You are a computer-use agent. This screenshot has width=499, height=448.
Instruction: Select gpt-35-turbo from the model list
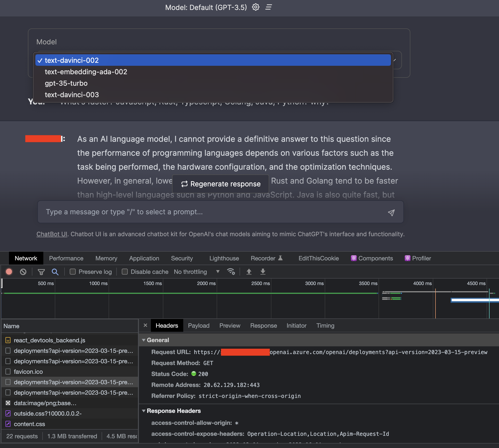(66, 83)
